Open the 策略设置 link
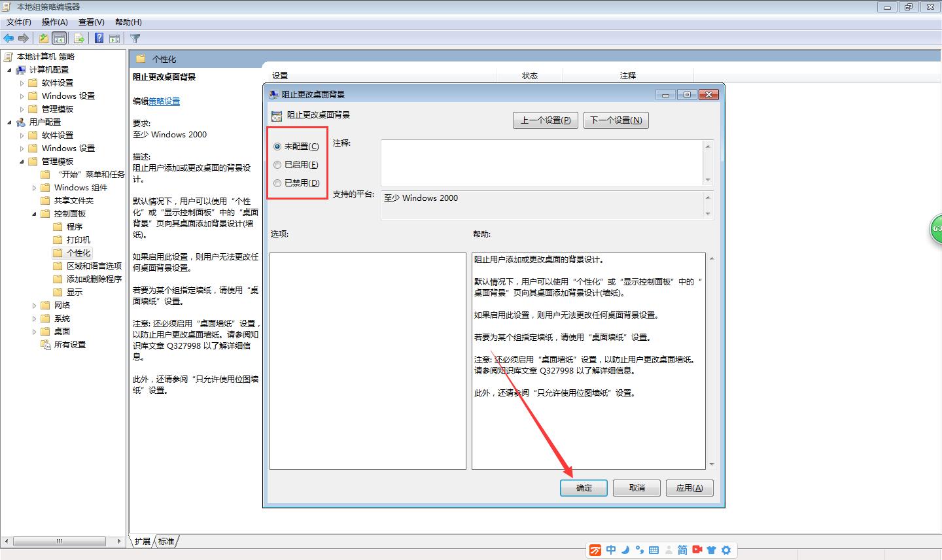This screenshot has width=942, height=560. [164, 101]
